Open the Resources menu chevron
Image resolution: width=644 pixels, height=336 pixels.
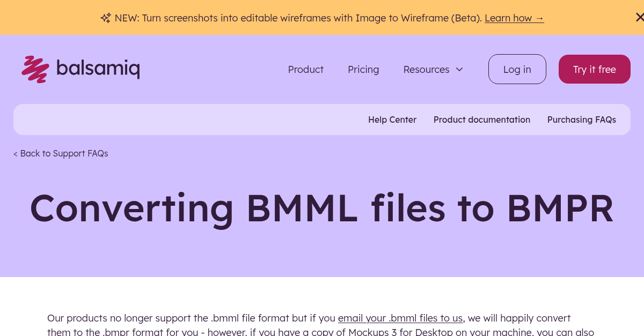pos(459,69)
